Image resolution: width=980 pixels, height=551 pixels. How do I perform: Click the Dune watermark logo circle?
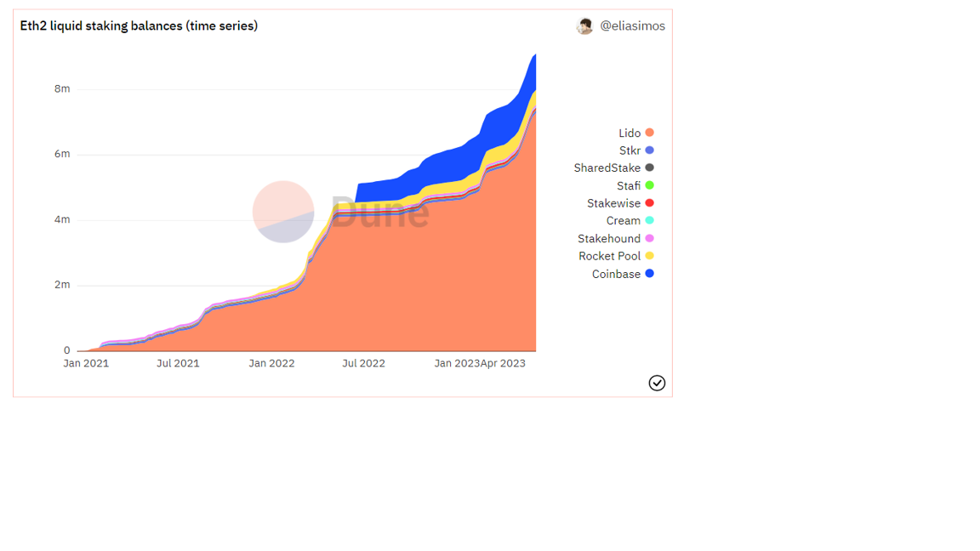(283, 212)
